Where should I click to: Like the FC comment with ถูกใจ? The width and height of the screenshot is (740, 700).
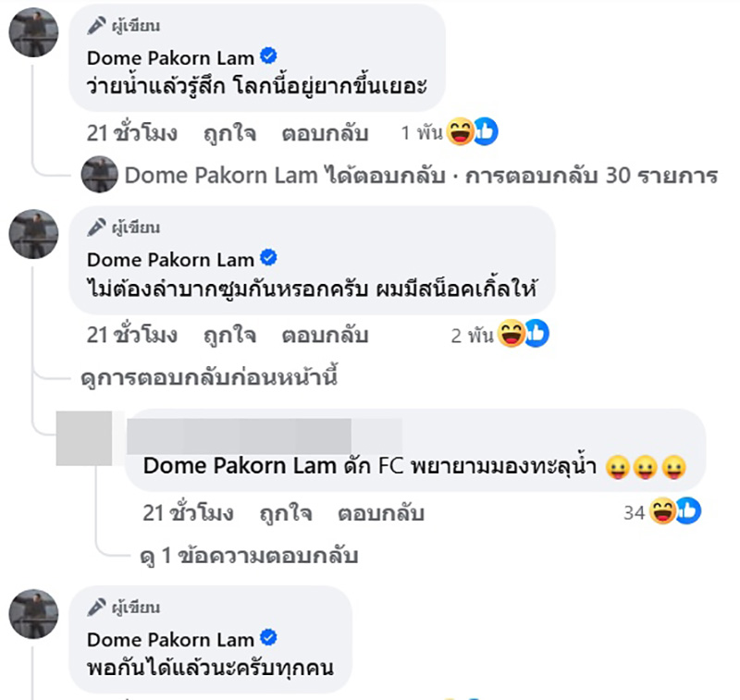coord(286,512)
